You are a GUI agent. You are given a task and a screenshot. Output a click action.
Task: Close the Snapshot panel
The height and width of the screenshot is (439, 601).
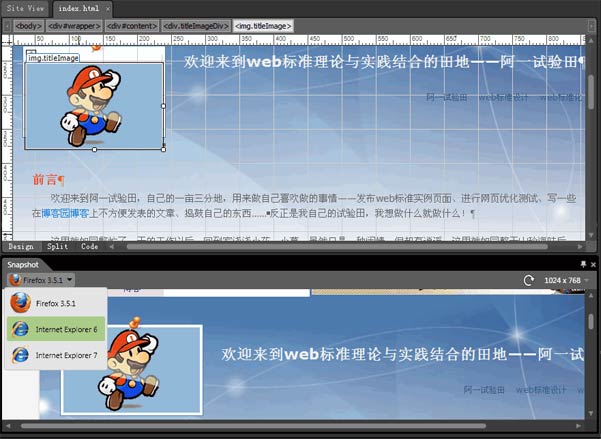pos(593,264)
